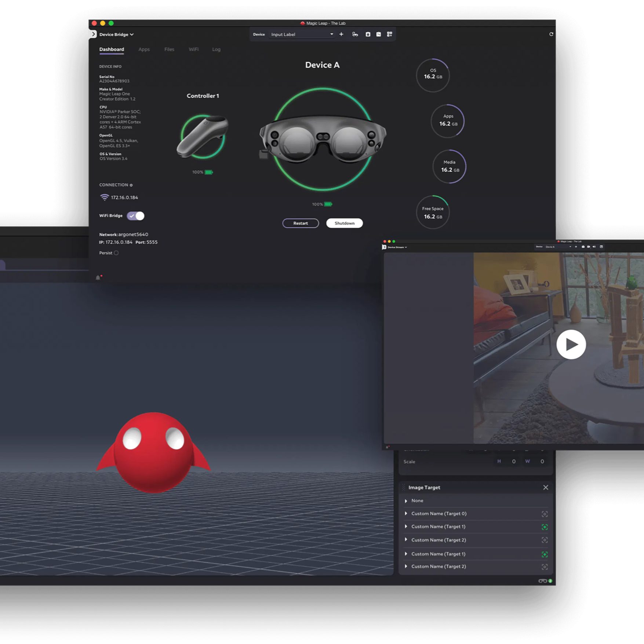The width and height of the screenshot is (644, 644).
Task: Switch to the Dashboard tab
Action: pos(112,50)
